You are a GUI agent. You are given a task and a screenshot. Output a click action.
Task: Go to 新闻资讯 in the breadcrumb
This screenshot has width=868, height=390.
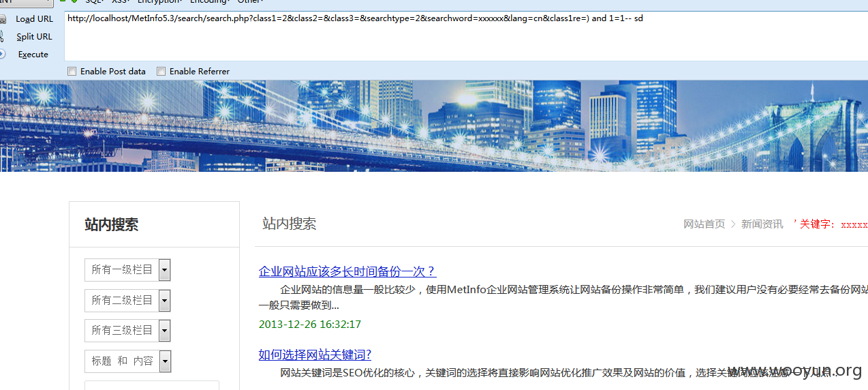click(x=762, y=224)
